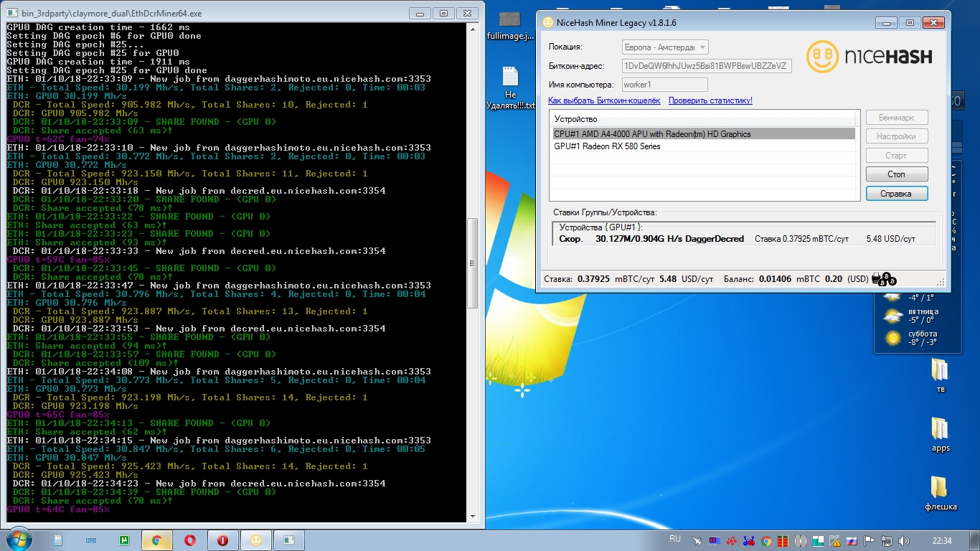Click the NiceHash logo
This screenshot has width=980, height=551.
click(869, 57)
